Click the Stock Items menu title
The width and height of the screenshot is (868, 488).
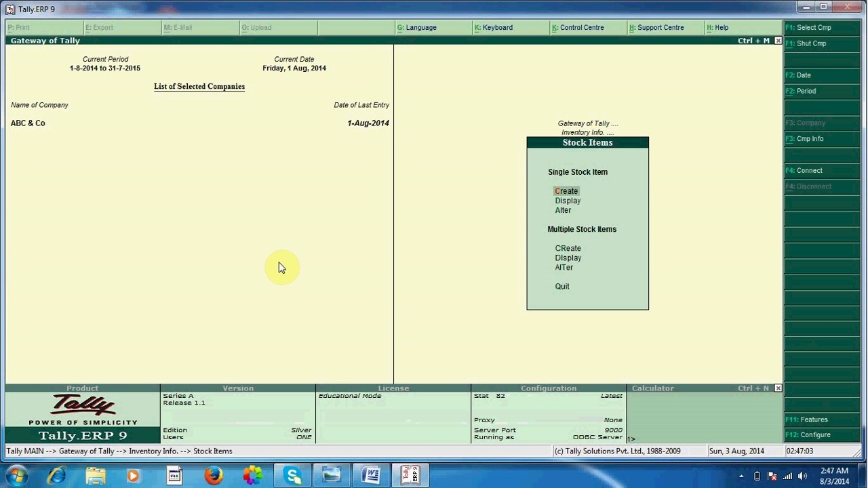click(x=587, y=143)
